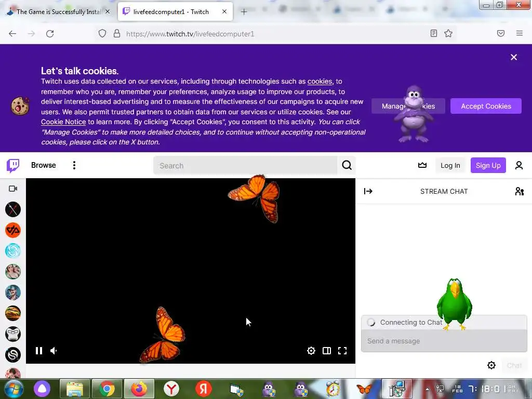
Task: Pause the stream video
Action: tap(39, 351)
